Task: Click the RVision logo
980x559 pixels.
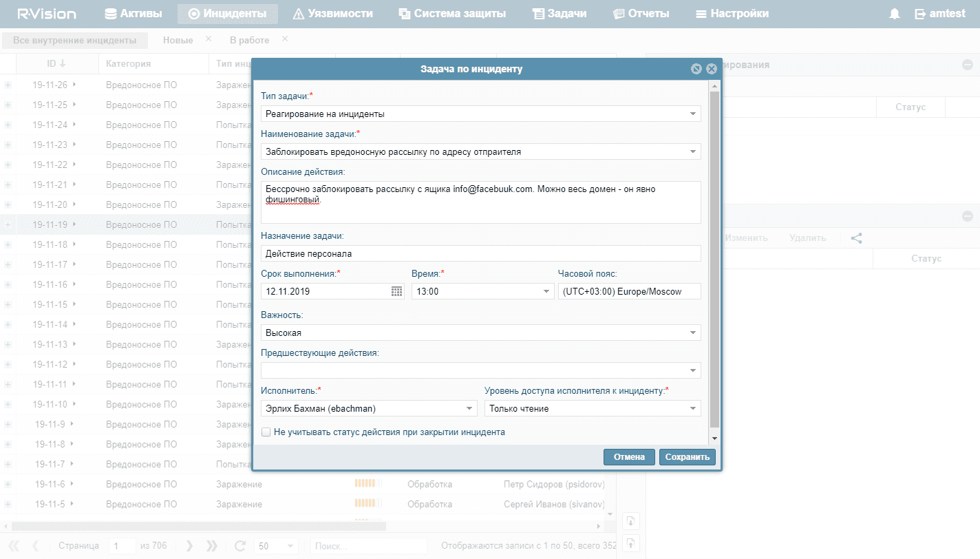Action: point(47,14)
